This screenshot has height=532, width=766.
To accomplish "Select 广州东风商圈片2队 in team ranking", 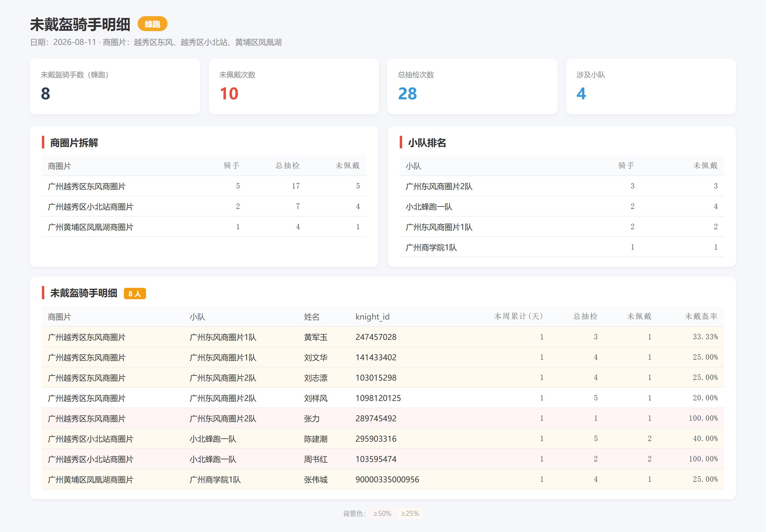I will (562, 186).
